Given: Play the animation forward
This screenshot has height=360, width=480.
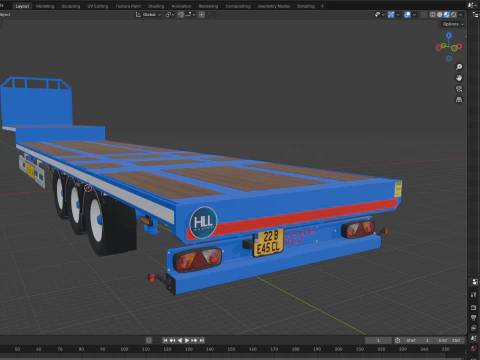Looking at the screenshot, I should pyautogui.click(x=187, y=340).
